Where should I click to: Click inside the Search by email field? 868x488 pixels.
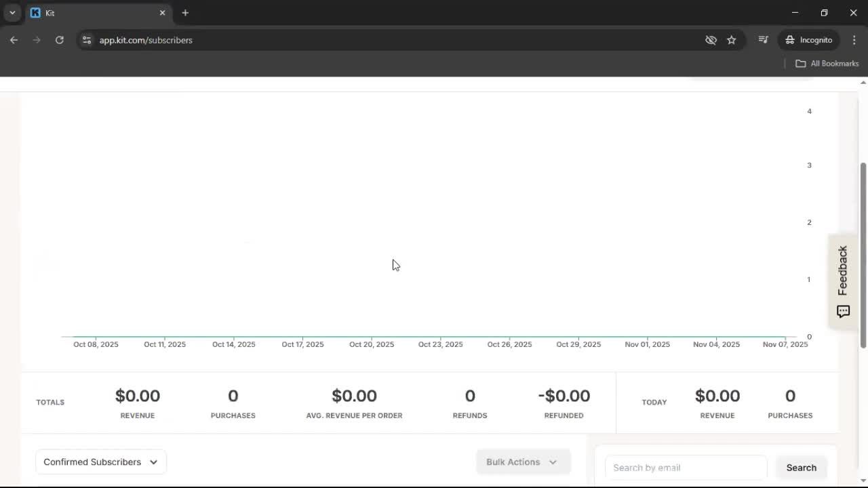pyautogui.click(x=685, y=467)
